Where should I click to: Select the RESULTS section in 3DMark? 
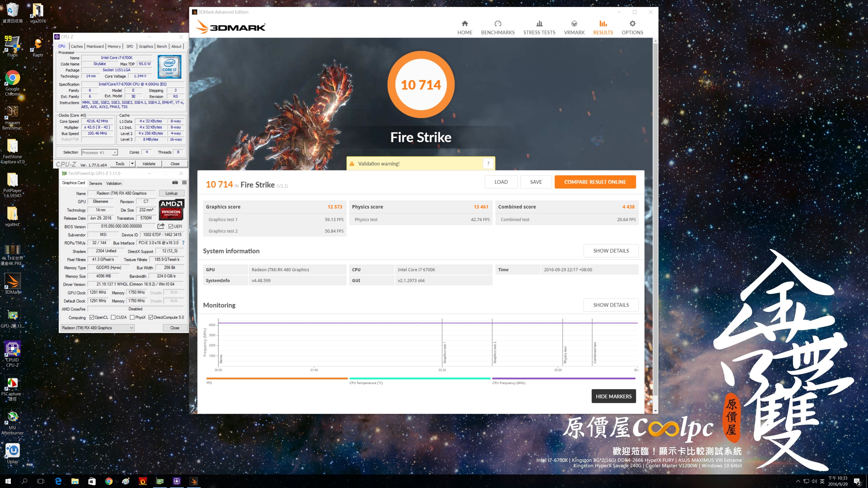pyautogui.click(x=603, y=28)
